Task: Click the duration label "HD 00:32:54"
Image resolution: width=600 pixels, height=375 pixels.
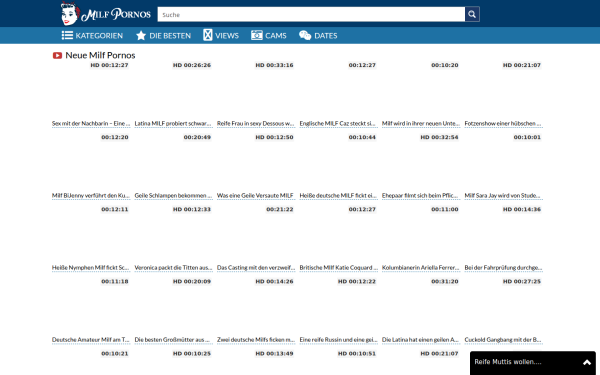Action: pyautogui.click(x=439, y=137)
